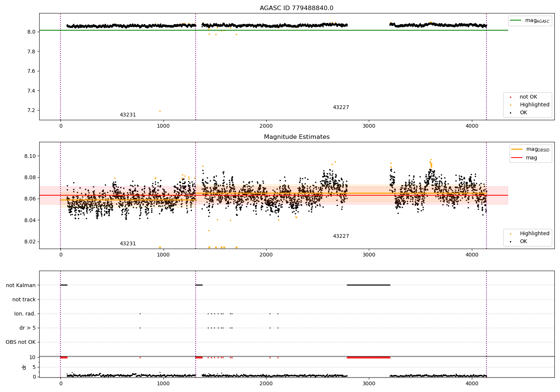The height and width of the screenshot is (392, 560).
Task: Click the 'not track' row label
Action: tap(24, 300)
